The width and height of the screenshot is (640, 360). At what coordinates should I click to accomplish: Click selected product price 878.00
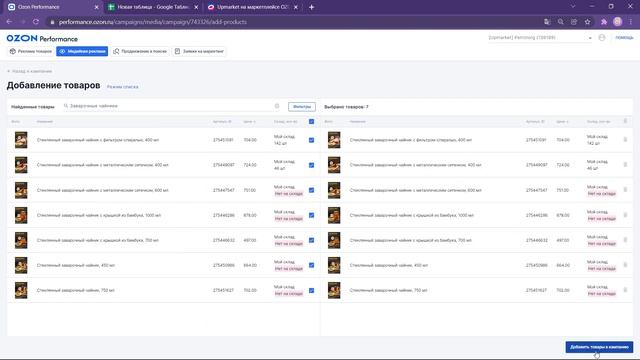click(563, 215)
